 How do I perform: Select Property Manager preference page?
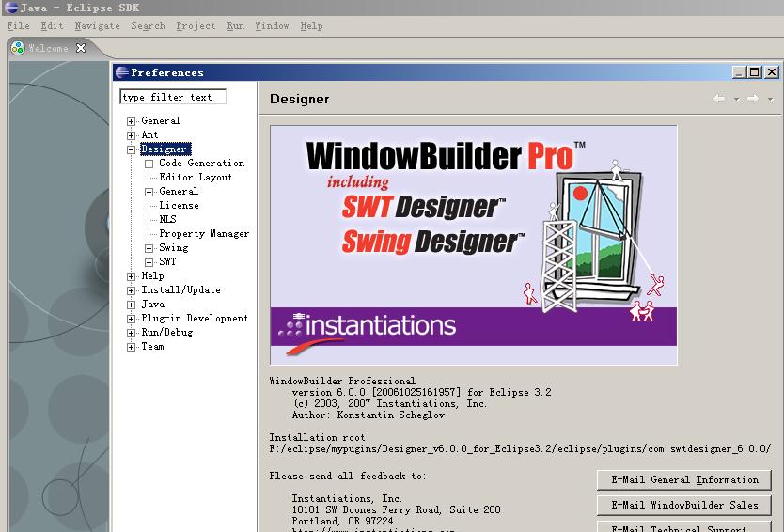(x=204, y=233)
